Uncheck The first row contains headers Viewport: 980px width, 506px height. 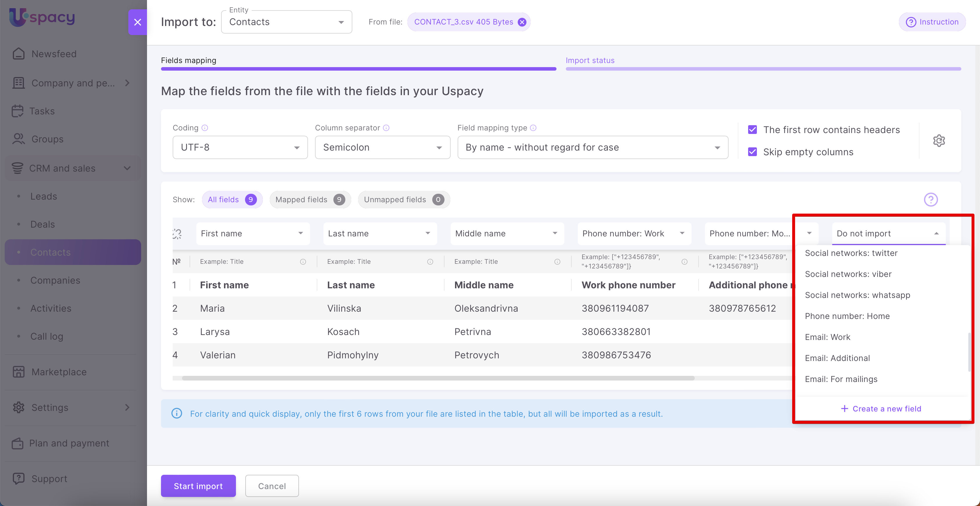(x=752, y=130)
